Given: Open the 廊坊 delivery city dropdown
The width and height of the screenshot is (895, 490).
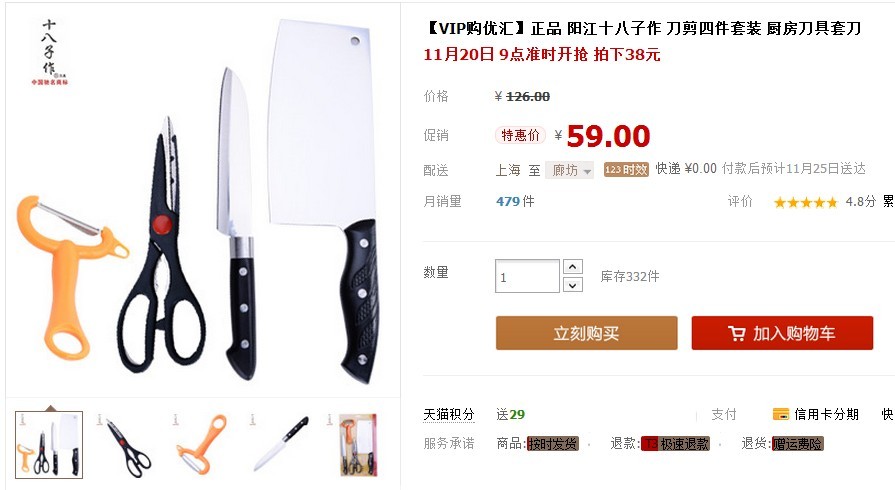Looking at the screenshot, I should click(569, 170).
